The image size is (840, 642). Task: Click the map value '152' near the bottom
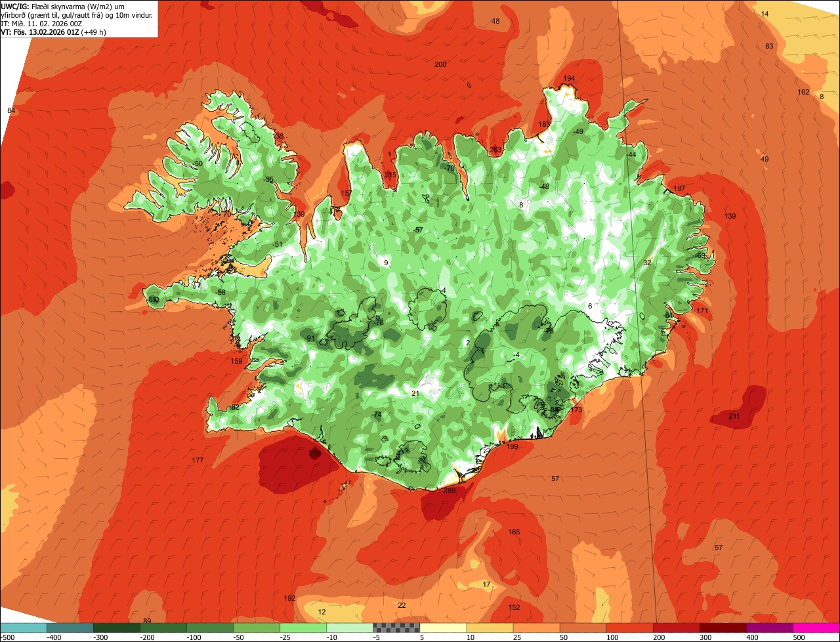tap(514, 607)
